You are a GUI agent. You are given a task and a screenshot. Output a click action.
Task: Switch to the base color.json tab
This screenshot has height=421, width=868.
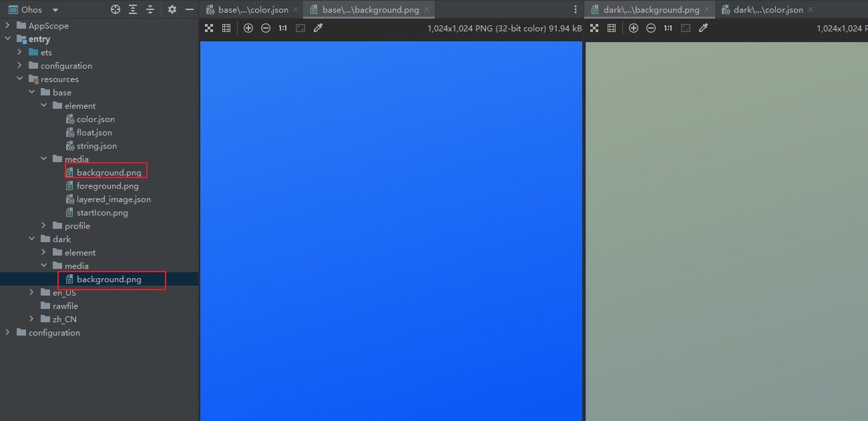(252, 10)
